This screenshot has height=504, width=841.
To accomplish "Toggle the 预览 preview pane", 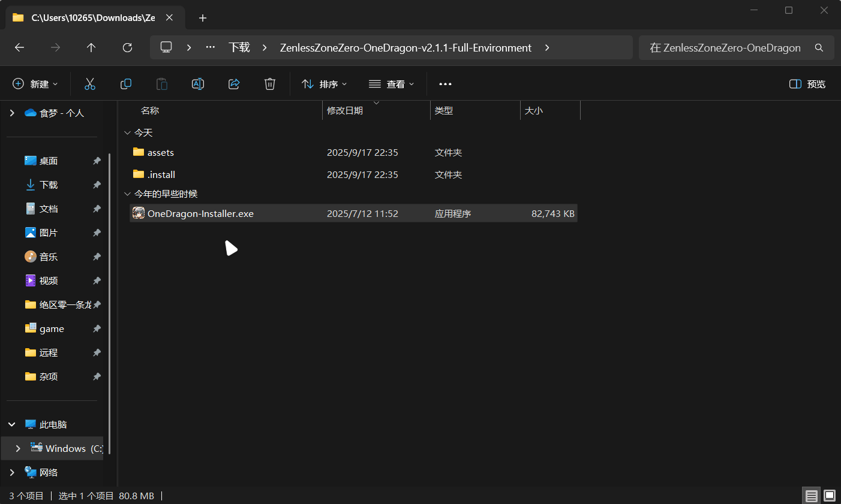I will 807,84.
